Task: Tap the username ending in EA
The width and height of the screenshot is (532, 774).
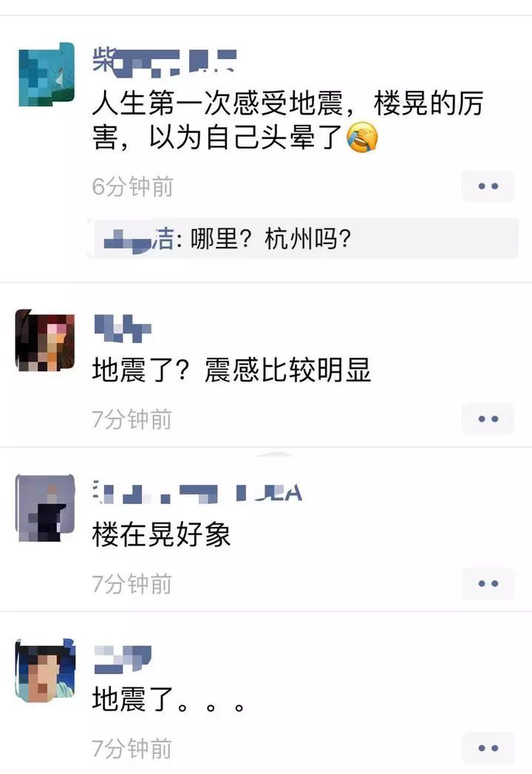Action: (x=197, y=492)
